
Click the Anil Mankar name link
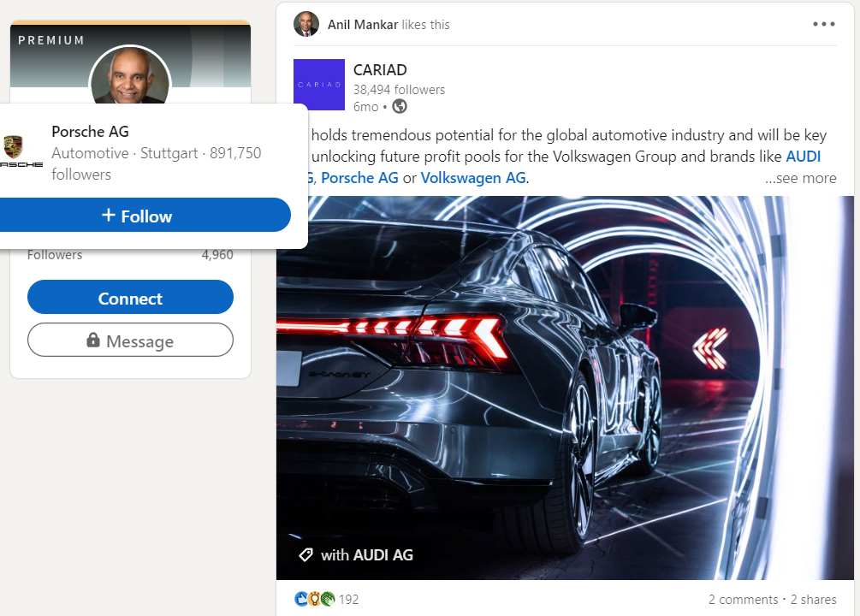click(363, 25)
